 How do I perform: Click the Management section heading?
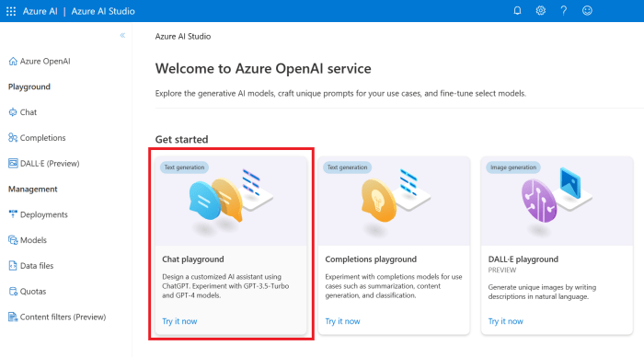pos(33,189)
